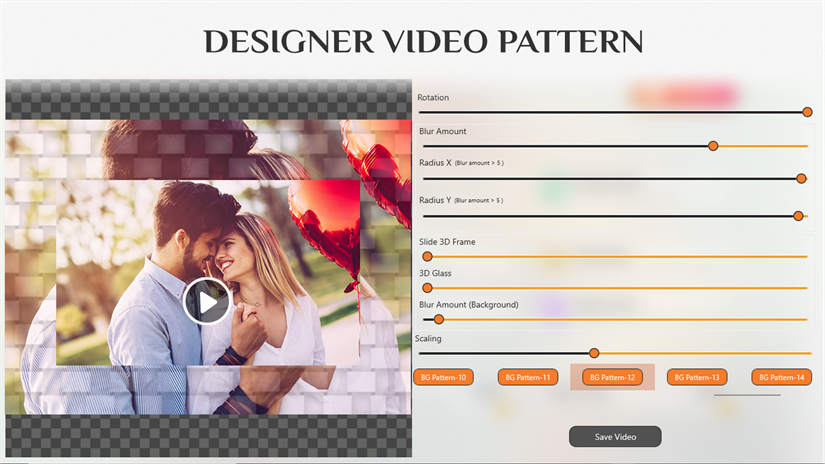Viewport: 825px width, 464px height.
Task: Click the Blur Amount (Background) slider handle
Action: (x=439, y=319)
